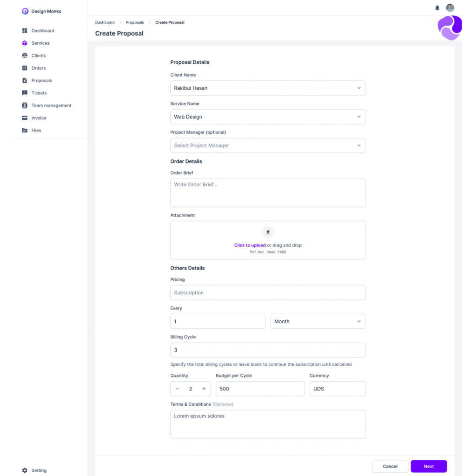Click inside the Order Brief text area
Image resolution: width=463 pixels, height=476 pixels.
(268, 192)
